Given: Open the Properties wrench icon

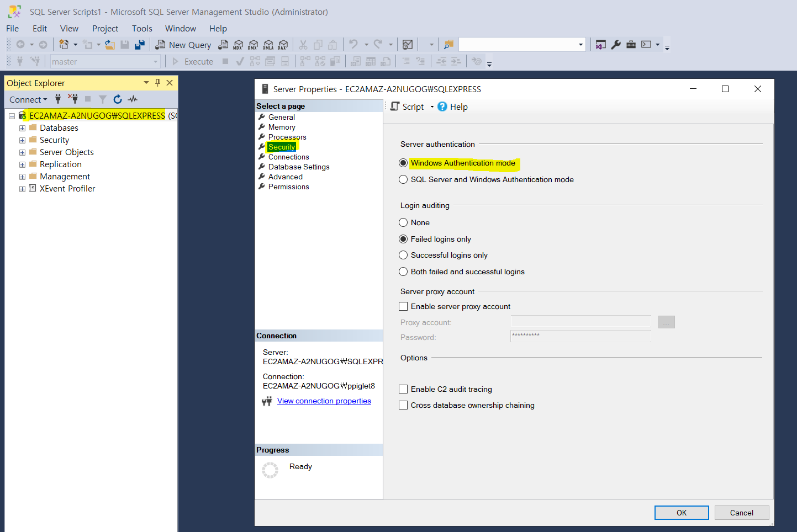Looking at the screenshot, I should 616,45.
